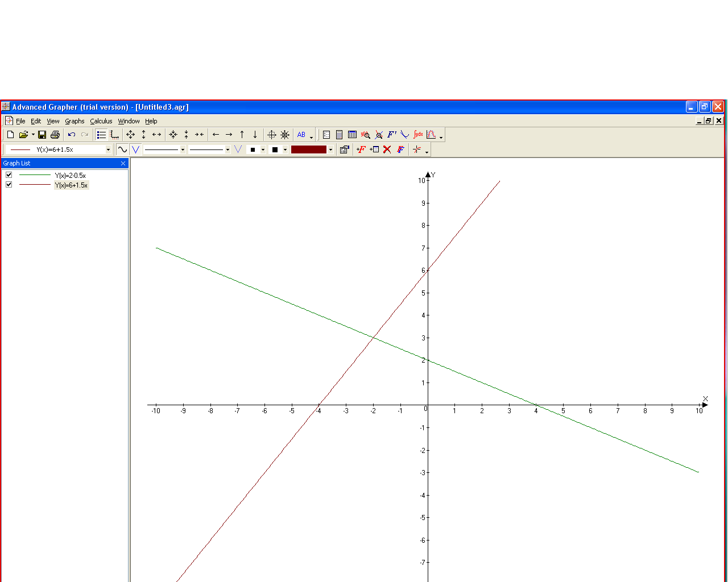728x582 pixels.
Task: Open the calculator tool
Action: (x=340, y=135)
